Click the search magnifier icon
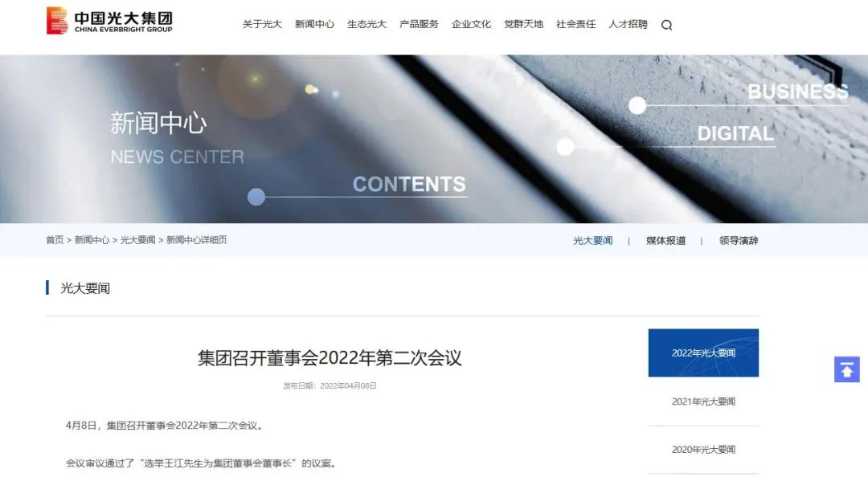Viewport: 868px width, 481px height. pos(666,25)
